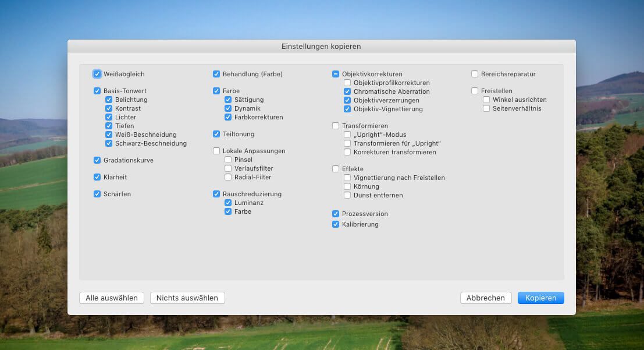This screenshot has height=350, width=644.
Task: Uncheck the Weißabgleich checkbox
Action: pos(97,74)
